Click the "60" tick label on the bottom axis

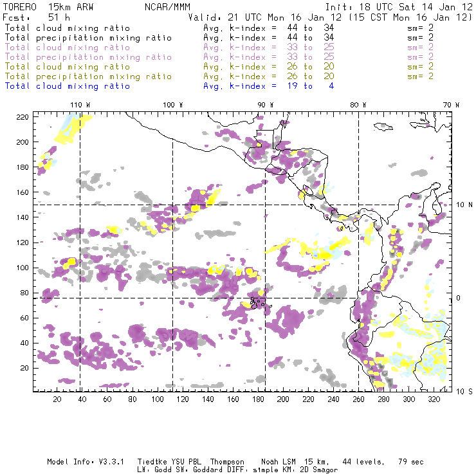[107, 399]
